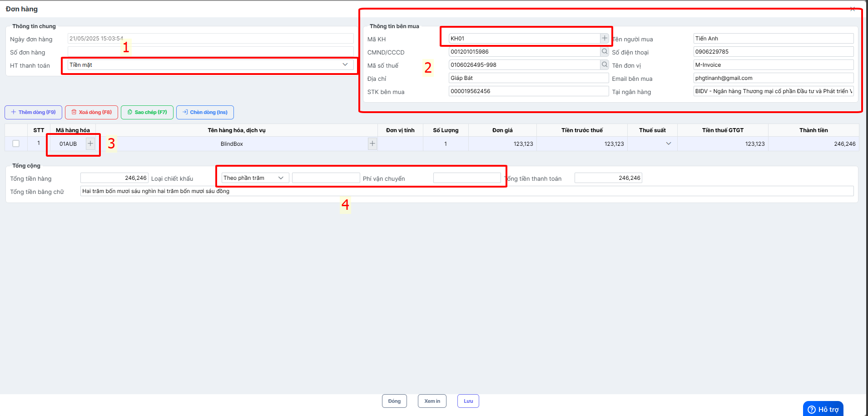Click Sao chép (F7) button
The width and height of the screenshot is (868, 416).
pyautogui.click(x=147, y=112)
